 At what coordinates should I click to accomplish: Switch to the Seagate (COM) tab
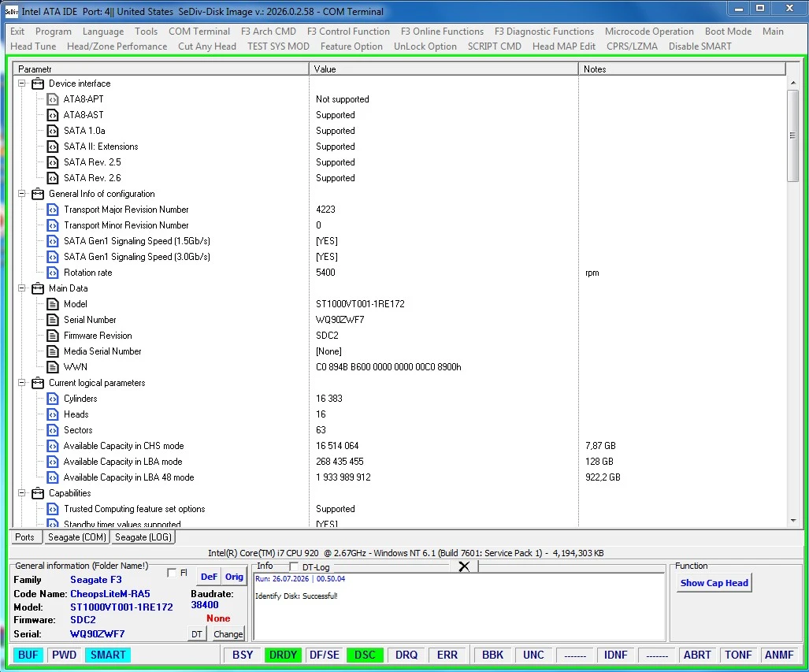click(x=77, y=537)
